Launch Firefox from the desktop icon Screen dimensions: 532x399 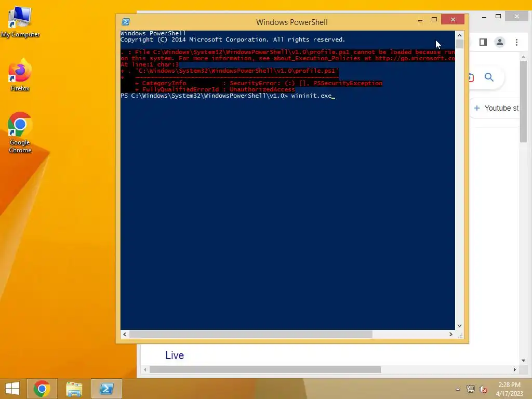pos(20,75)
